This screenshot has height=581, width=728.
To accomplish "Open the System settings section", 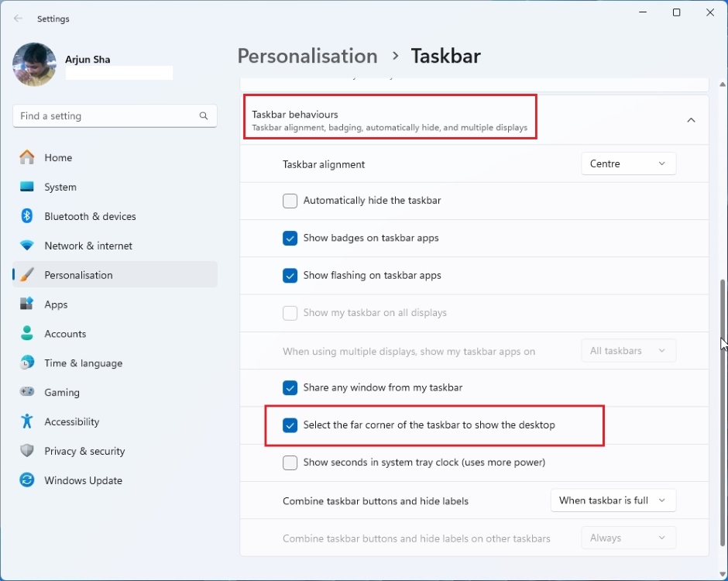I will point(60,187).
